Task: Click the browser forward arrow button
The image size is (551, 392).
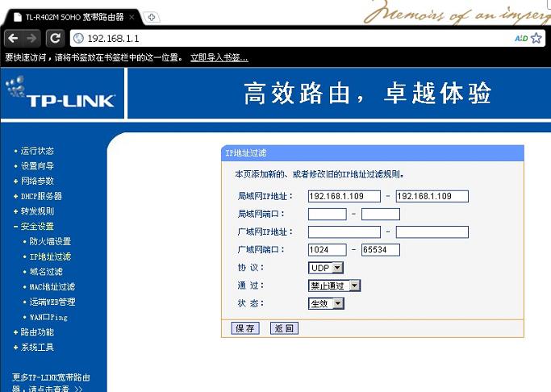Action: click(x=31, y=38)
